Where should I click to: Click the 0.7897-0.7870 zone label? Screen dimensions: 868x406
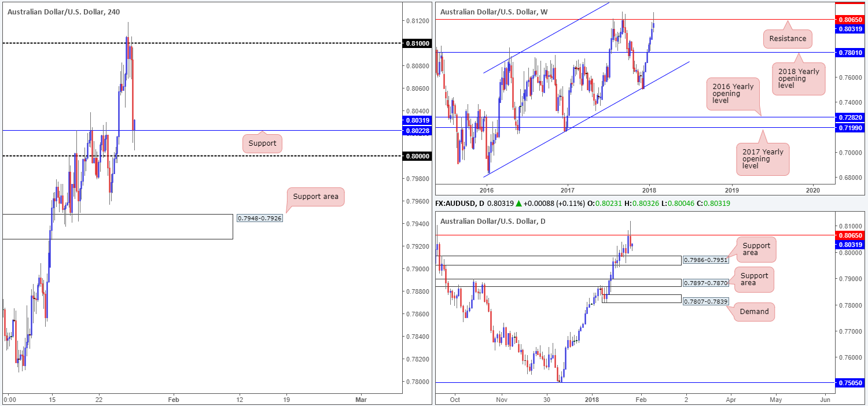pos(707,283)
